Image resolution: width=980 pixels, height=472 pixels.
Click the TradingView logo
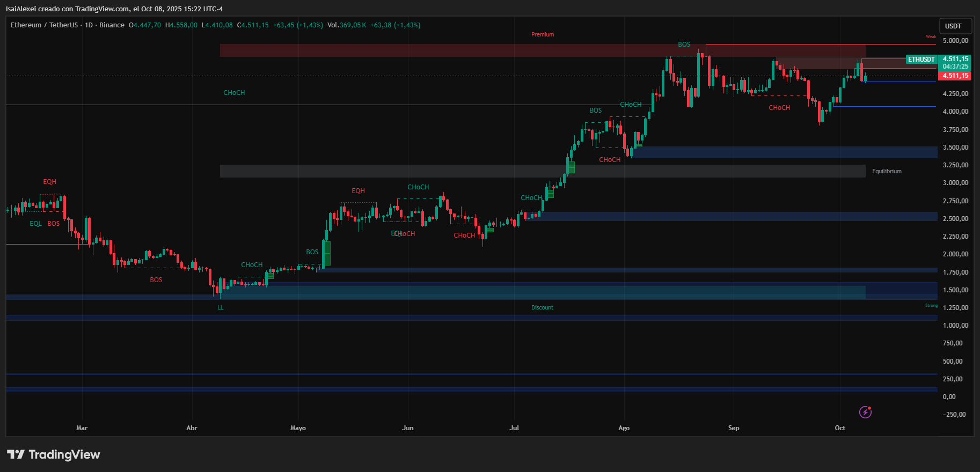54,454
